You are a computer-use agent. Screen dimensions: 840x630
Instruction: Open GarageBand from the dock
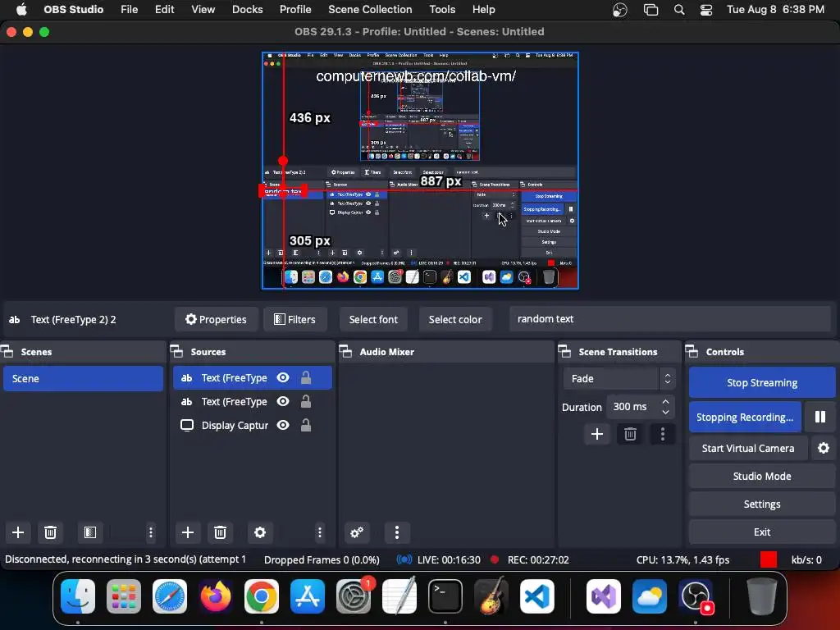click(491, 596)
